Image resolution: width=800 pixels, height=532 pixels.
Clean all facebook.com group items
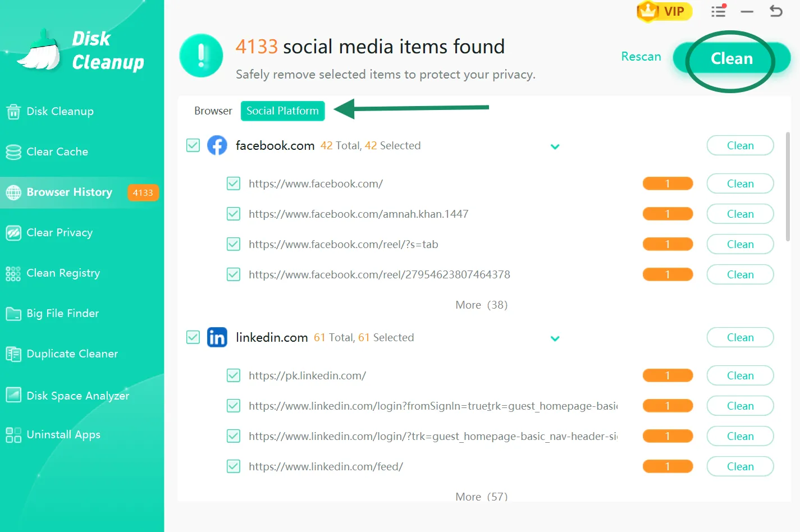pyautogui.click(x=740, y=145)
